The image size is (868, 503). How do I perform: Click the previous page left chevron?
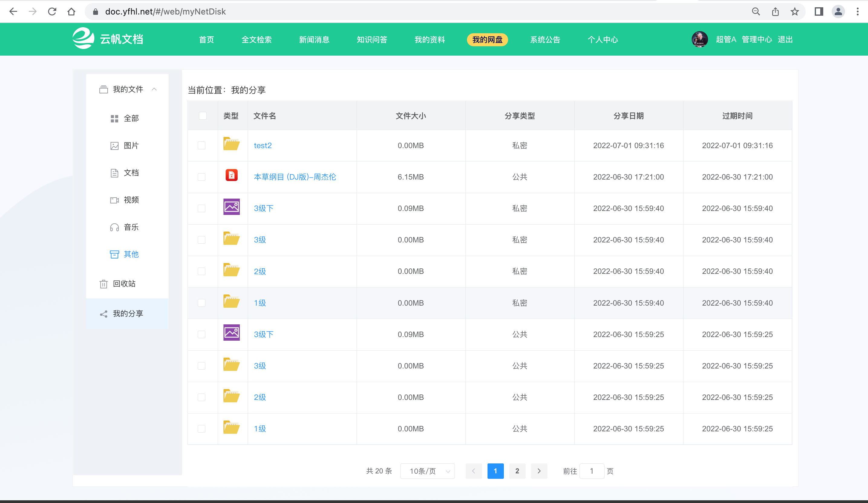click(x=474, y=471)
